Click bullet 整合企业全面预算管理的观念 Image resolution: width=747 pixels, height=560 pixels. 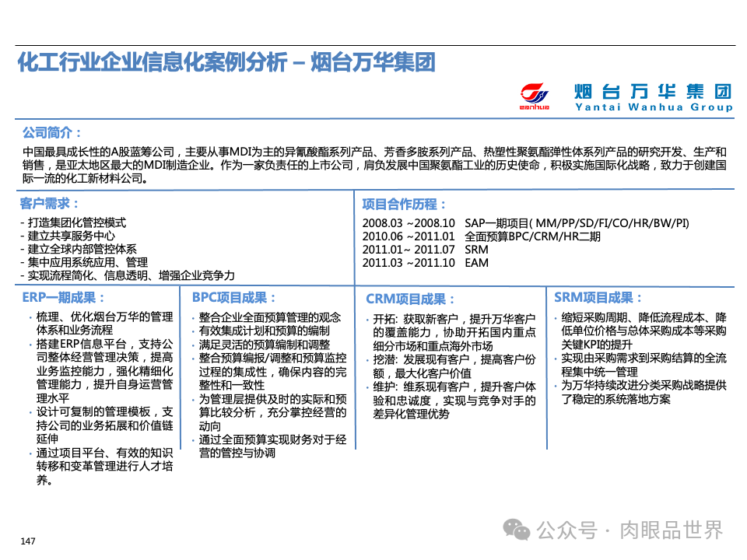pyautogui.click(x=267, y=317)
